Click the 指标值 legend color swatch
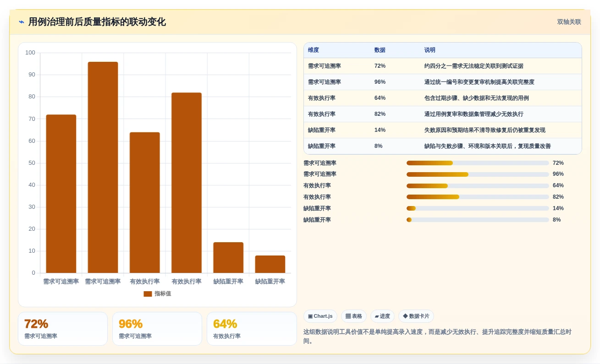Viewport: 600px width, 364px height. pyautogui.click(x=148, y=294)
